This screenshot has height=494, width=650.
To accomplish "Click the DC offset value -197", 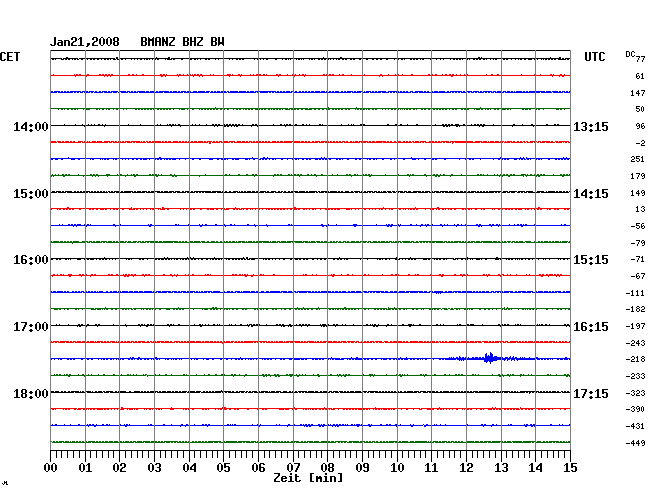I will click(635, 327).
